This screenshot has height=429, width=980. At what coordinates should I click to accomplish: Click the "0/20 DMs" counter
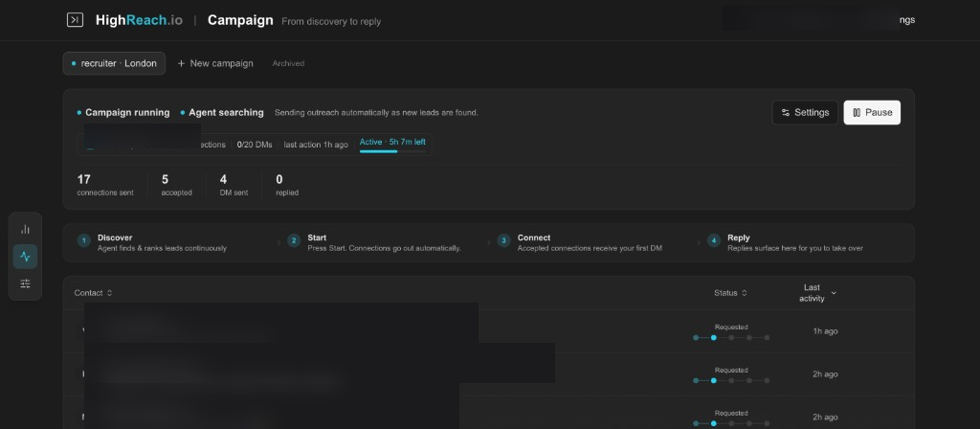click(x=255, y=145)
